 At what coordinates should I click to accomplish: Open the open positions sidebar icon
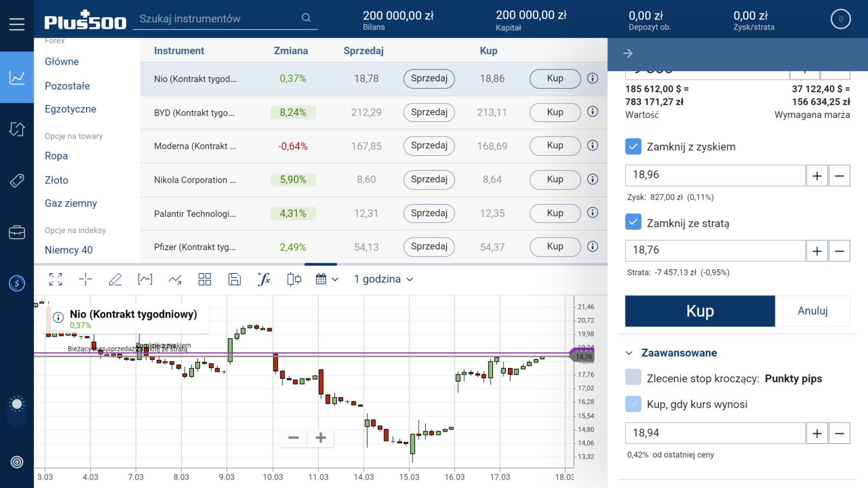tap(17, 129)
